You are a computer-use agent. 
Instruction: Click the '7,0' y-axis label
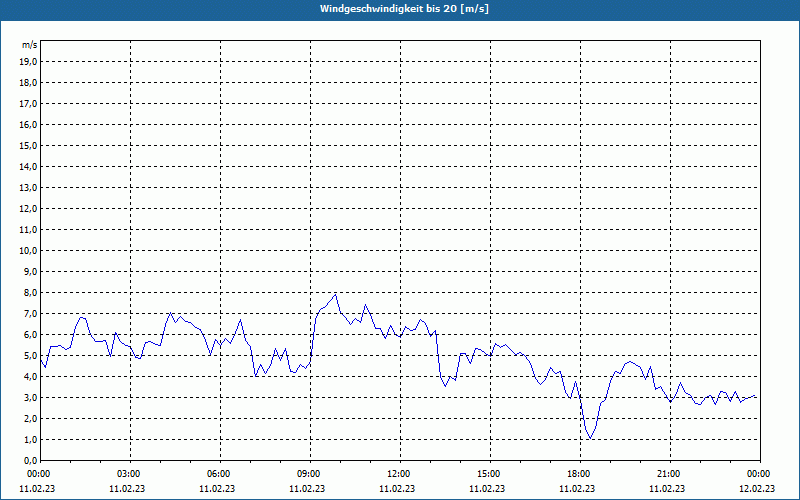pyautogui.click(x=31, y=314)
